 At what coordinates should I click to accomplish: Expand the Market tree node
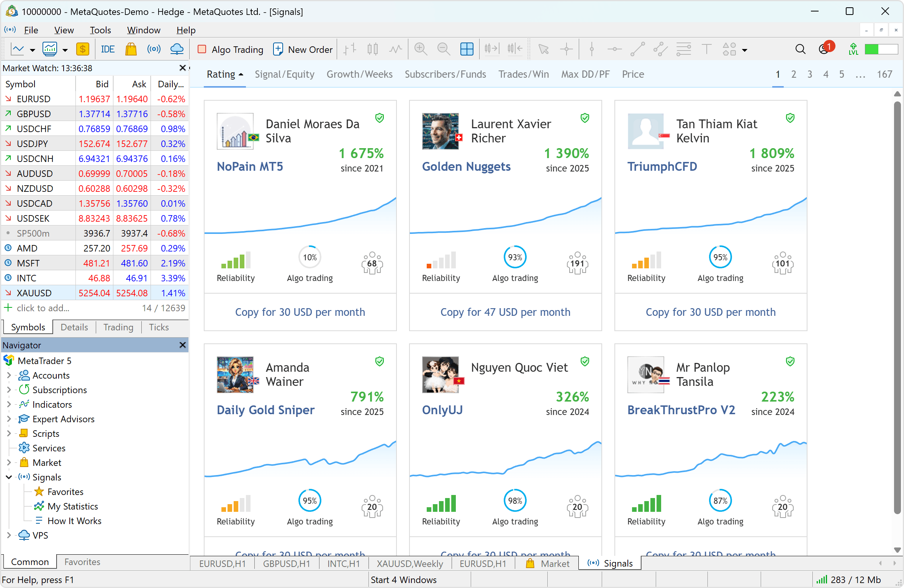pyautogui.click(x=9, y=462)
